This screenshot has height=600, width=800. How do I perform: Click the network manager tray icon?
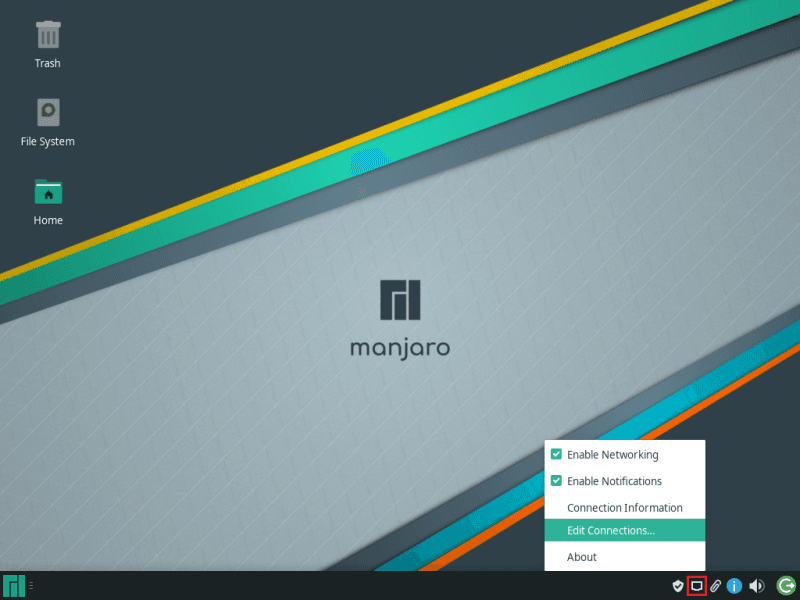coord(697,586)
